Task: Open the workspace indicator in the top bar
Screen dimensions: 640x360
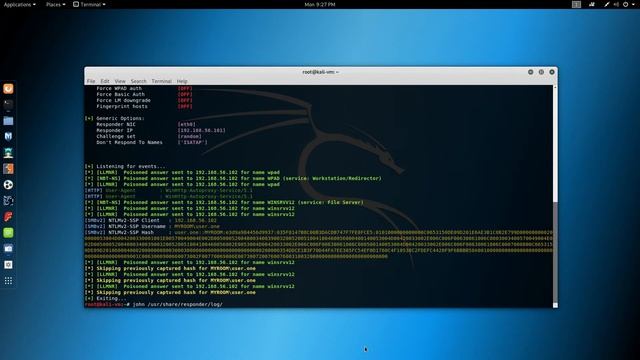Action: (576, 4)
